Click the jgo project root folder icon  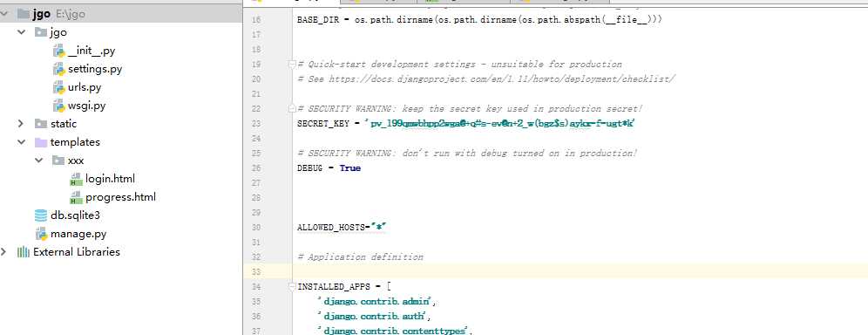24,14
